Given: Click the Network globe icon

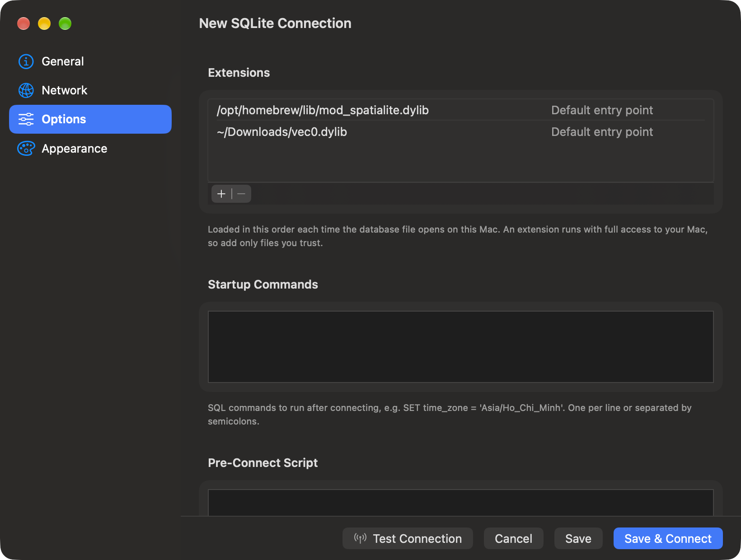Looking at the screenshot, I should tap(26, 90).
